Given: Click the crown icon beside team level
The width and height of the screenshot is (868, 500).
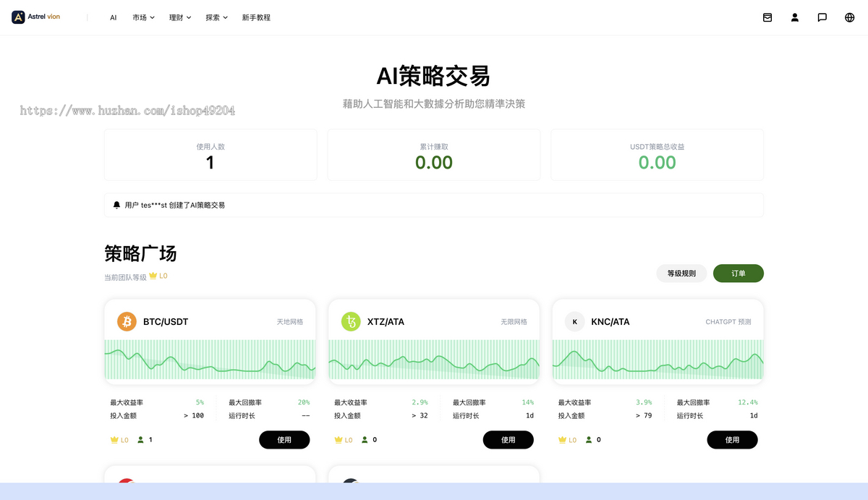Looking at the screenshot, I should point(153,276).
